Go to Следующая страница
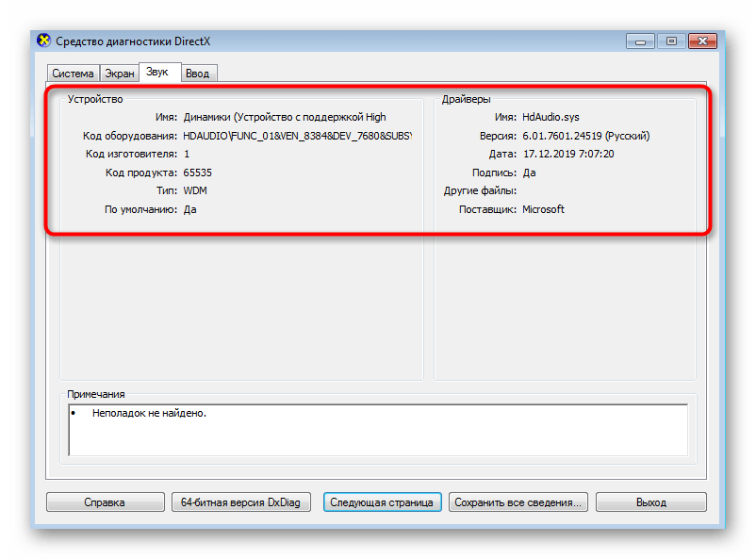 pyautogui.click(x=382, y=502)
